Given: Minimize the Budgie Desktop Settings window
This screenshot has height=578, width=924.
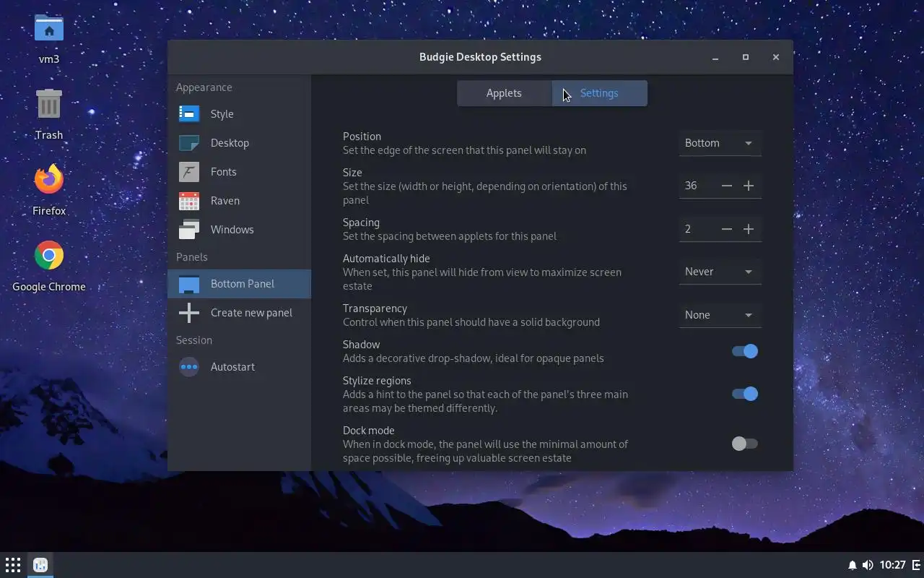Looking at the screenshot, I should point(715,57).
